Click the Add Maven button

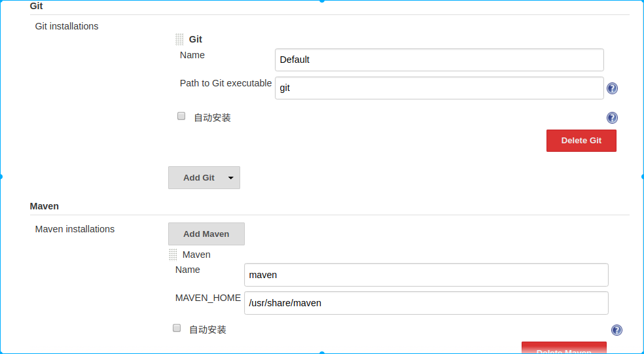pyautogui.click(x=206, y=234)
